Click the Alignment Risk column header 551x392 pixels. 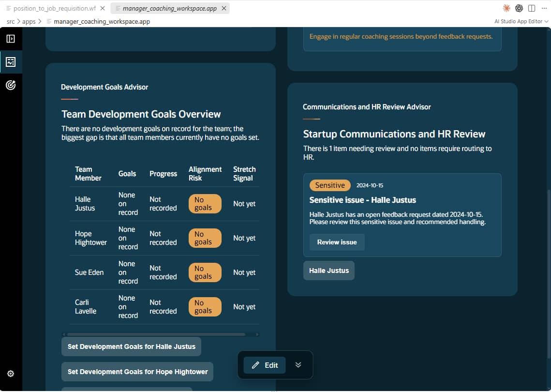[205, 174]
